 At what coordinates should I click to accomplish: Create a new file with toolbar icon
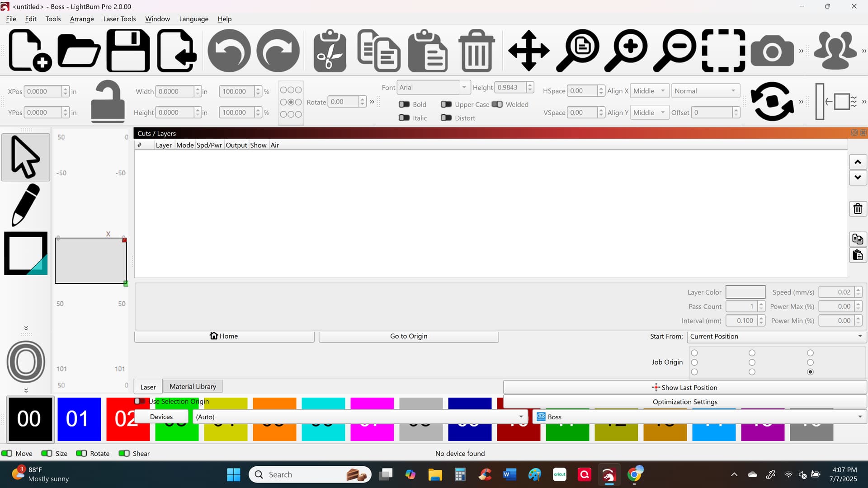[x=30, y=51]
